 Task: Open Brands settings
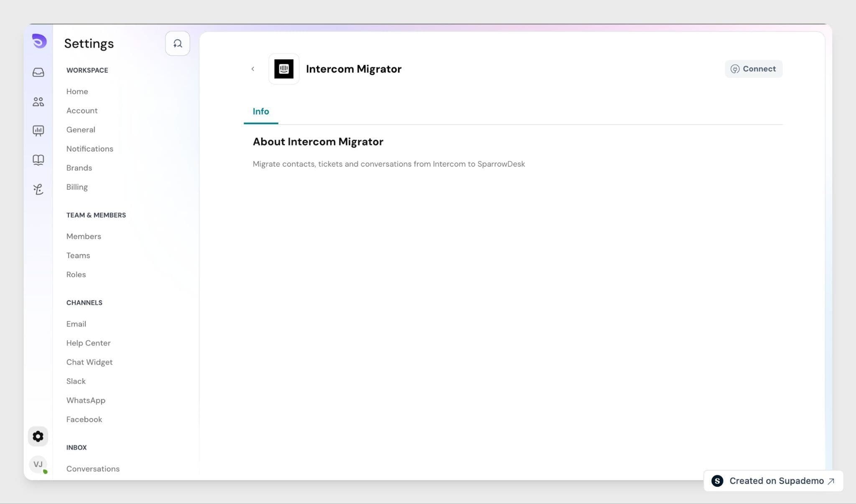pyautogui.click(x=79, y=168)
